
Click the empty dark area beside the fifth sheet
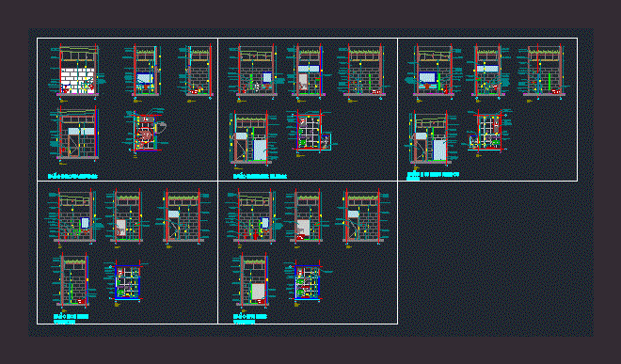tap(495, 254)
